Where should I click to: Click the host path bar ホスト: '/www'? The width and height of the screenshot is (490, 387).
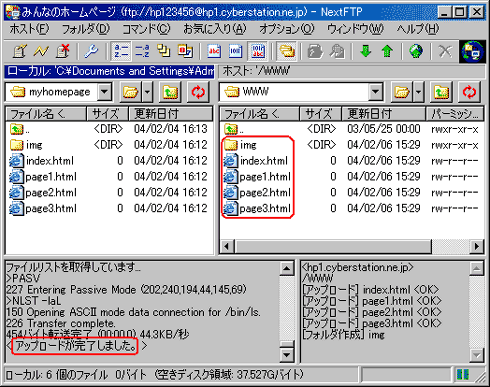coord(352,71)
